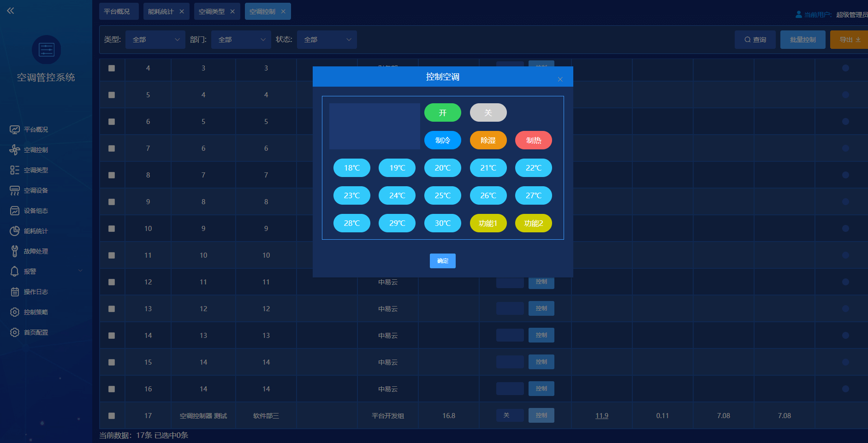Click 控制 button in row 17
The image size is (868, 443).
[x=541, y=415]
